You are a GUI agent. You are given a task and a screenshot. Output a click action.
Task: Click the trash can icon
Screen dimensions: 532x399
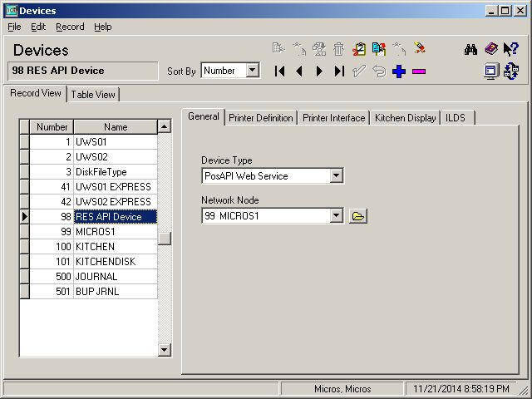coord(338,49)
